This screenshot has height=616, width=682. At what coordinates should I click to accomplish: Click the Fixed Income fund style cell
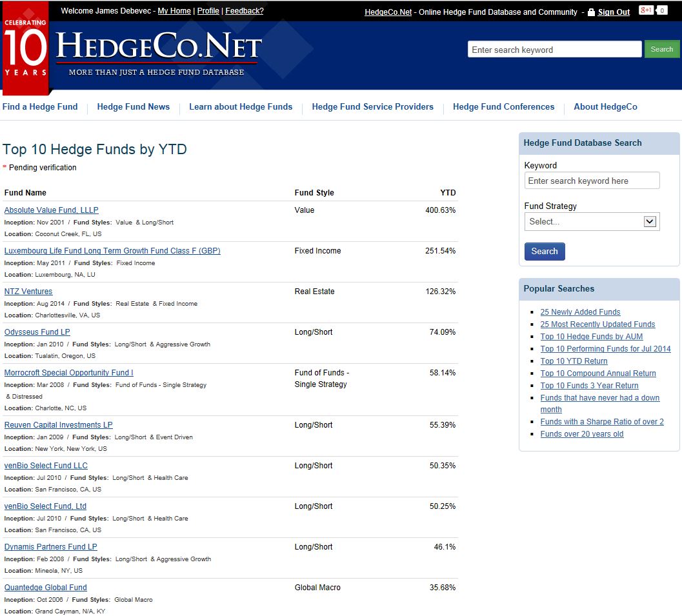click(x=317, y=251)
